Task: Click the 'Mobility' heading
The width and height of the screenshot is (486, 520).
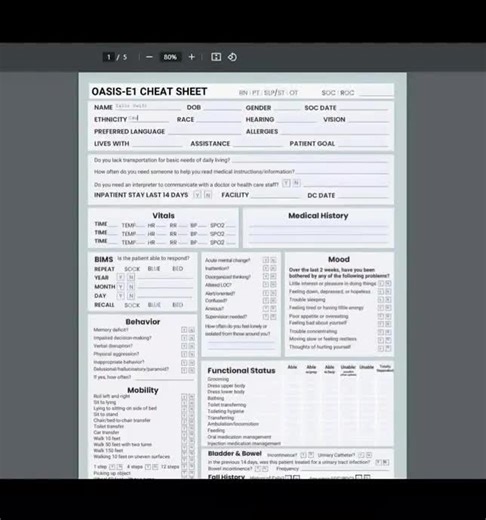Action: (x=143, y=390)
